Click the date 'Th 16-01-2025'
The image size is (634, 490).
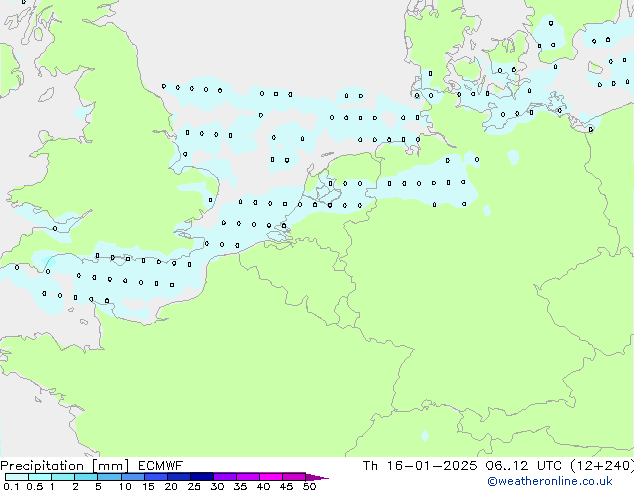point(420,466)
